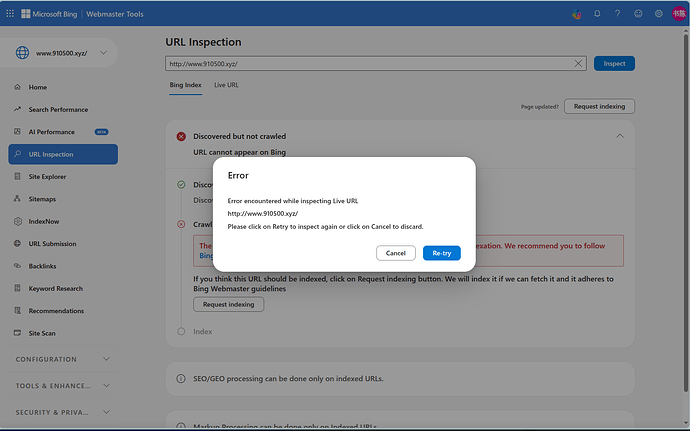Click the red crawl step error icon
Image resolution: width=690 pixels, height=431 pixels.
pyautogui.click(x=181, y=224)
